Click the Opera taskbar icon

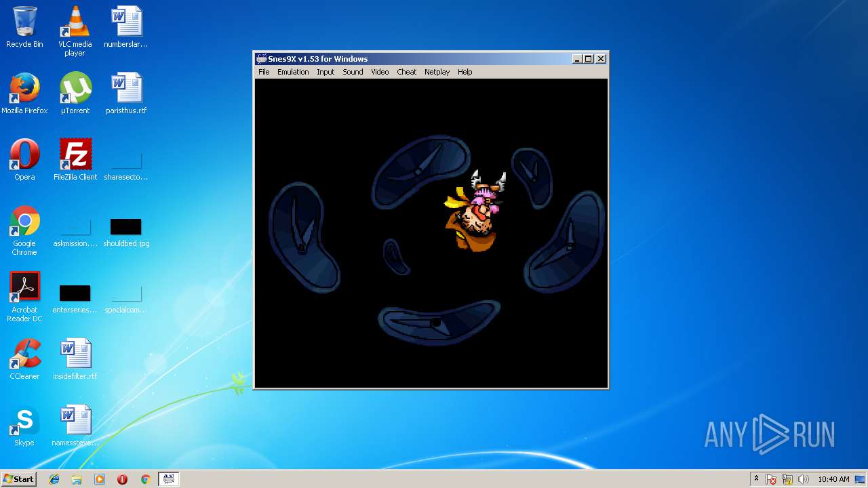tap(122, 479)
